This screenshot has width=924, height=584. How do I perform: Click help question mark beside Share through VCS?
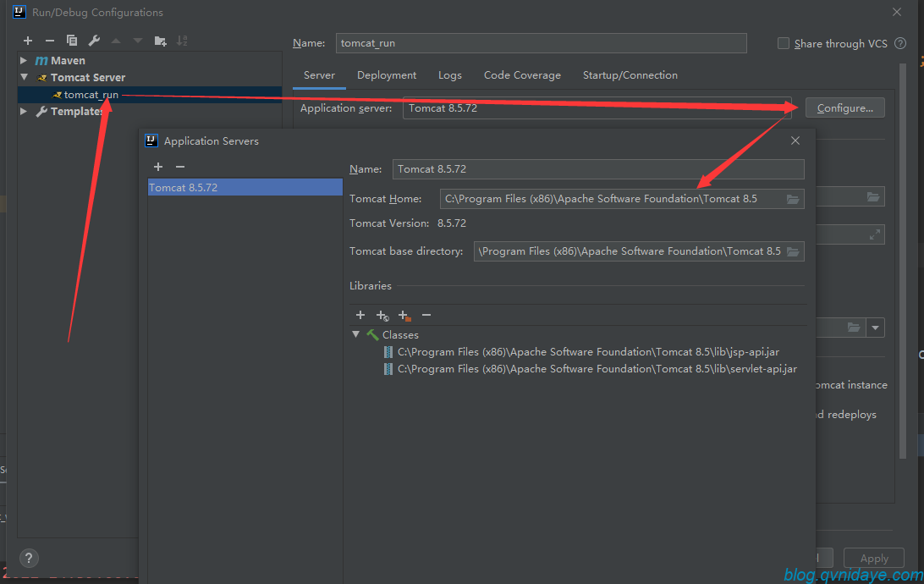(900, 43)
